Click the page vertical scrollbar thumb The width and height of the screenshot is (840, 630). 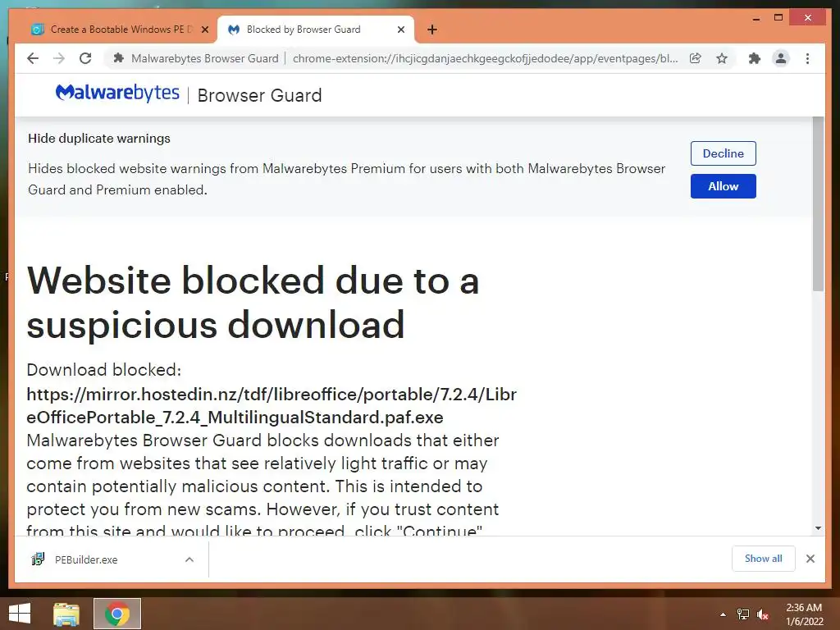click(818, 203)
